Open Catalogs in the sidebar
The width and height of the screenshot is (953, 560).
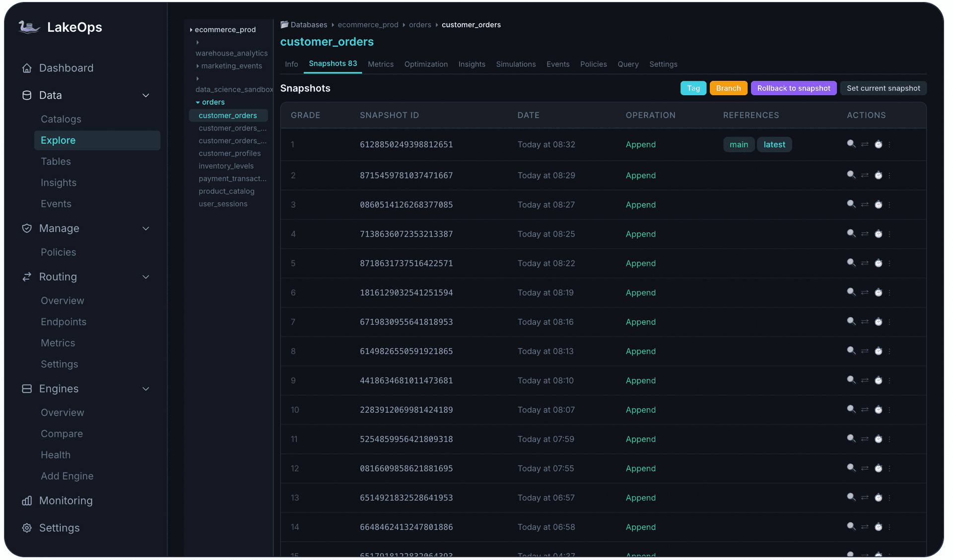tap(61, 119)
